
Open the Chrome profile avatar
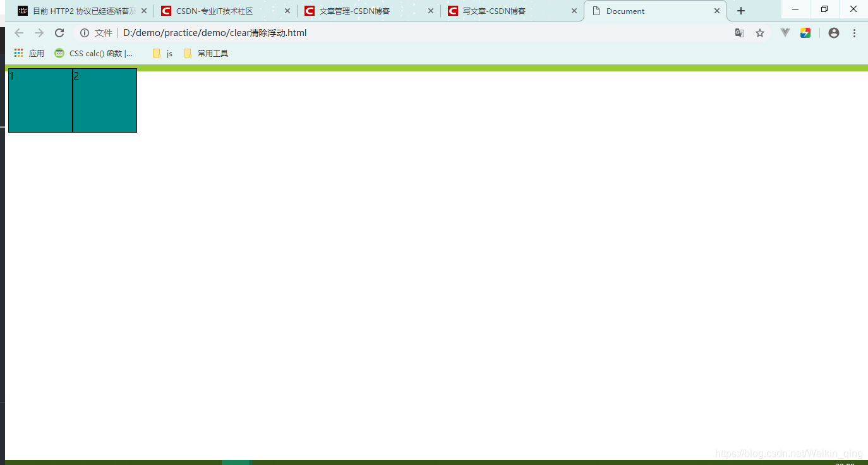tap(834, 33)
